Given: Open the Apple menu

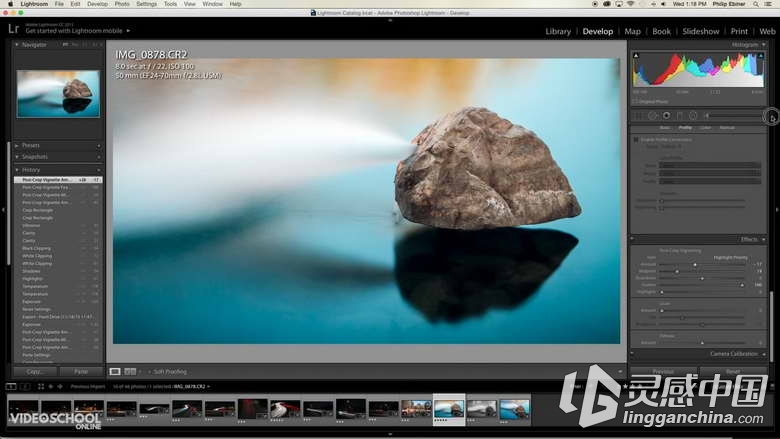Looking at the screenshot, I should click(10, 4).
